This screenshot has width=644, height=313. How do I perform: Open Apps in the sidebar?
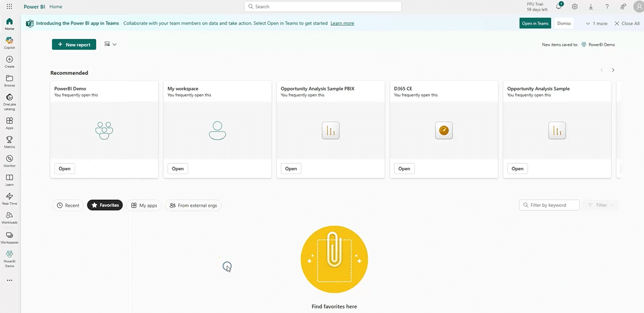click(x=9, y=123)
